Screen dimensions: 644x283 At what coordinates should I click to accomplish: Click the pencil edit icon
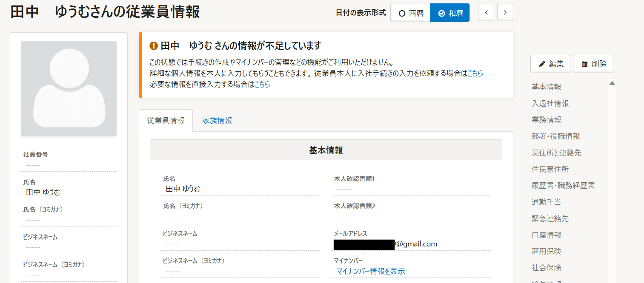coord(542,64)
